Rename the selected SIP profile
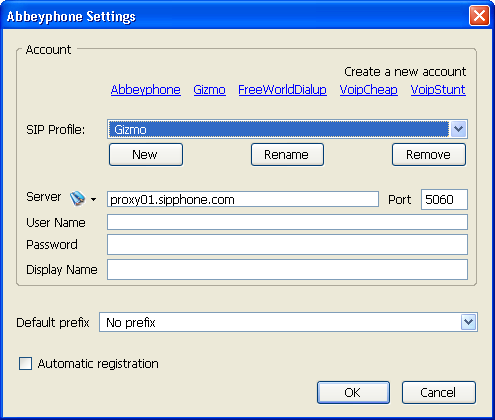Image resolution: width=495 pixels, height=420 pixels. point(287,154)
